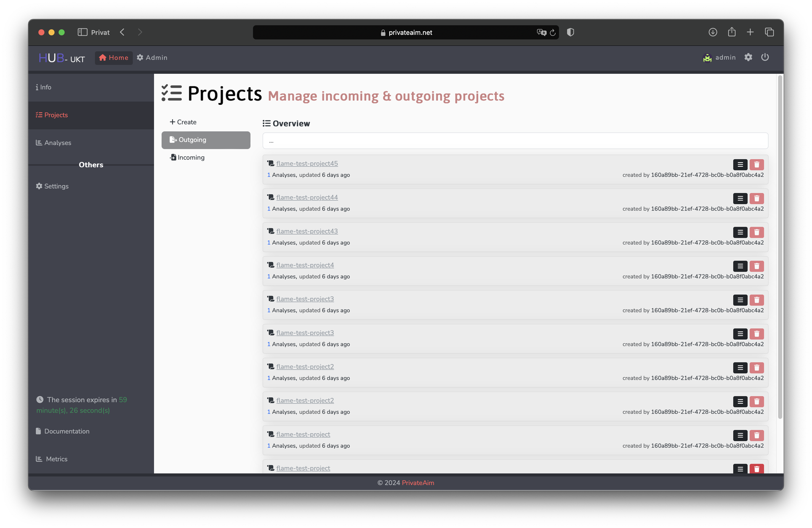The image size is (812, 528).
Task: Delete flame-test-project44 using its trash icon
Action: pos(756,198)
